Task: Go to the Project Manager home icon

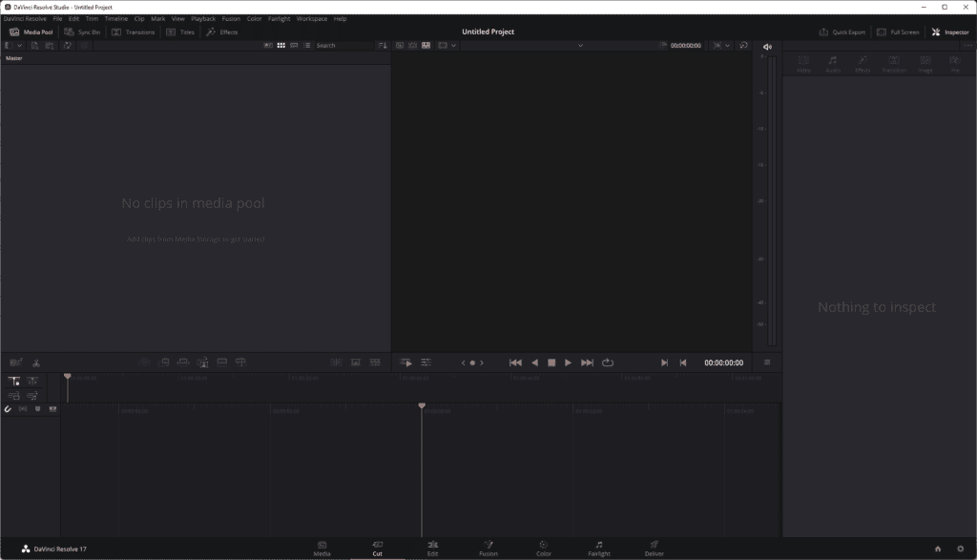Action: click(x=938, y=549)
